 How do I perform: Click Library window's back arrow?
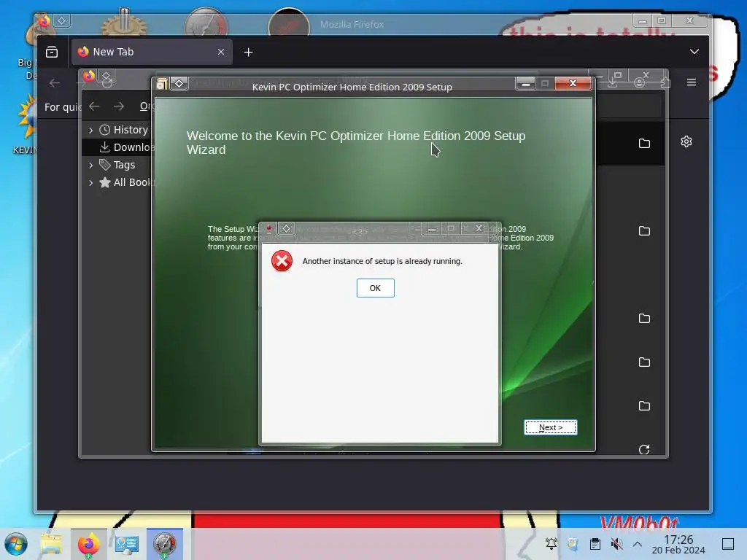coord(94,106)
